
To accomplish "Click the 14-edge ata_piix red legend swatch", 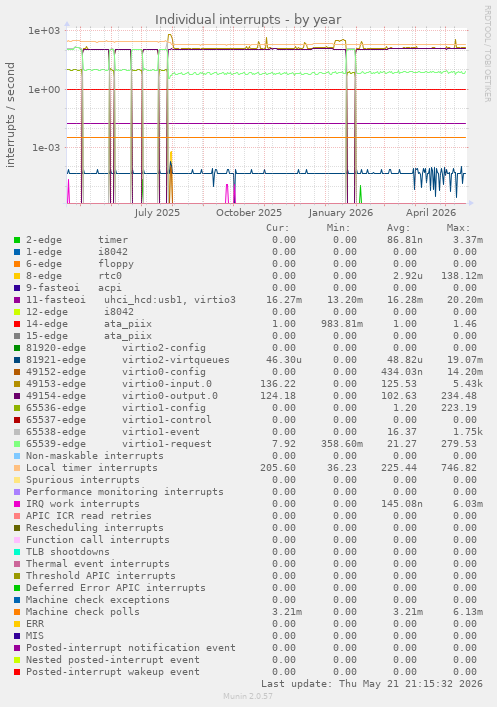I will [17, 324].
